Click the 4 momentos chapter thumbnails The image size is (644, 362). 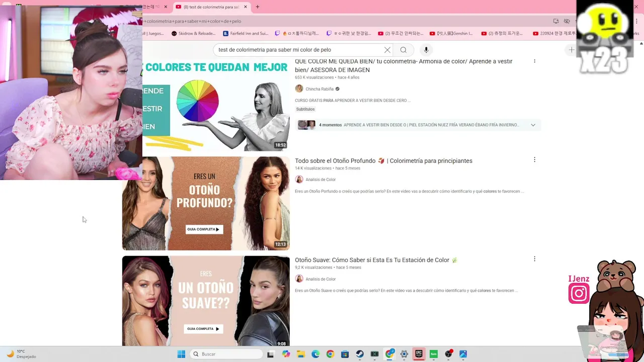point(306,125)
